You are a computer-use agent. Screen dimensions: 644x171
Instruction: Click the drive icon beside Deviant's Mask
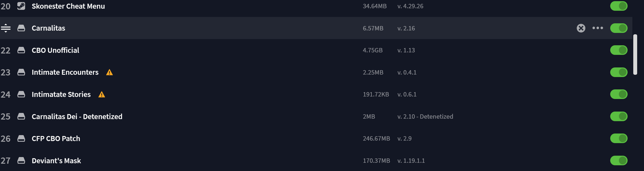(21, 160)
